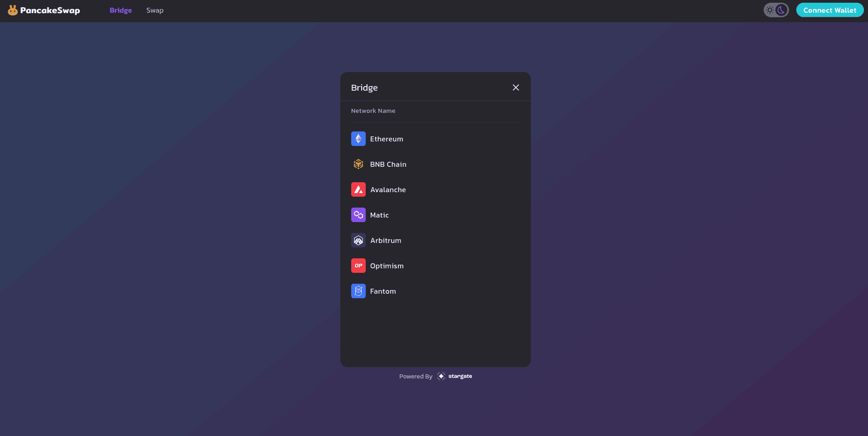Select Fantom network label
Image resolution: width=868 pixels, height=436 pixels.
pos(383,291)
